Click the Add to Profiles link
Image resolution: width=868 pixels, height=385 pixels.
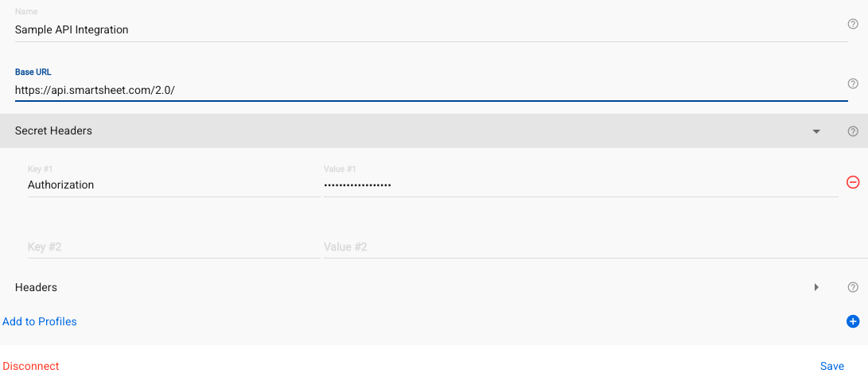[x=40, y=321]
